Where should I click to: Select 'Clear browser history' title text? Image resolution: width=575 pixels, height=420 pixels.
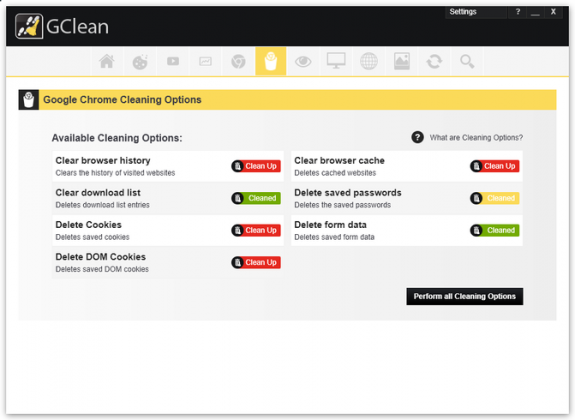103,161
